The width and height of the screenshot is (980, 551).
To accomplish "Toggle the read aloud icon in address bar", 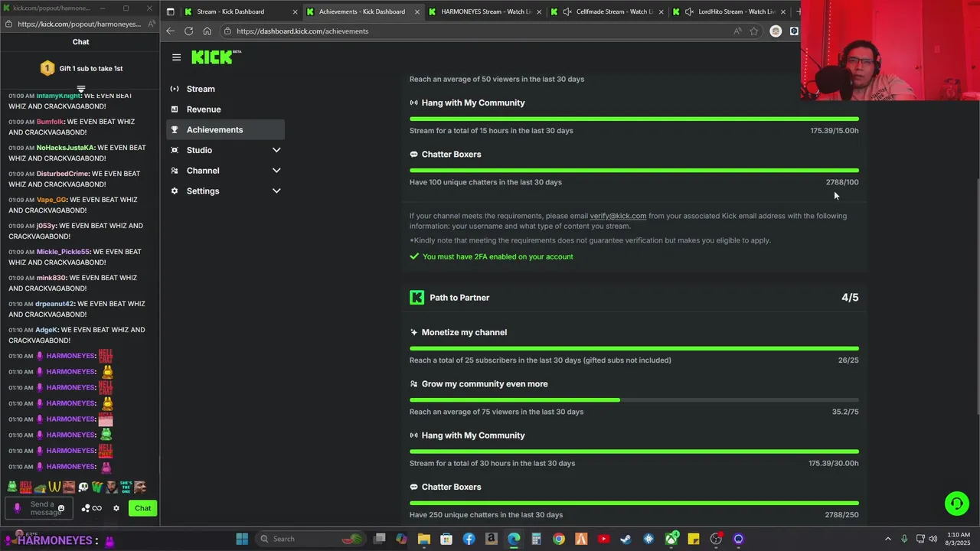I will click(737, 31).
